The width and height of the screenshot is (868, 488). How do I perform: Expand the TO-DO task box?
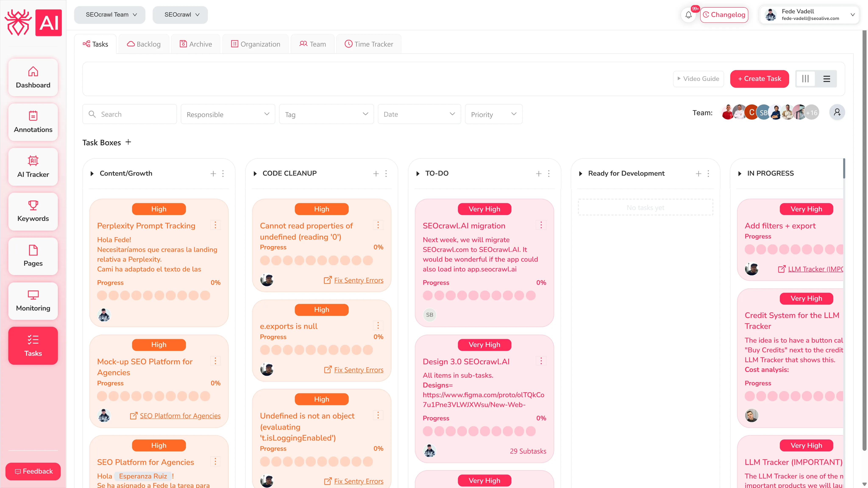(417, 174)
